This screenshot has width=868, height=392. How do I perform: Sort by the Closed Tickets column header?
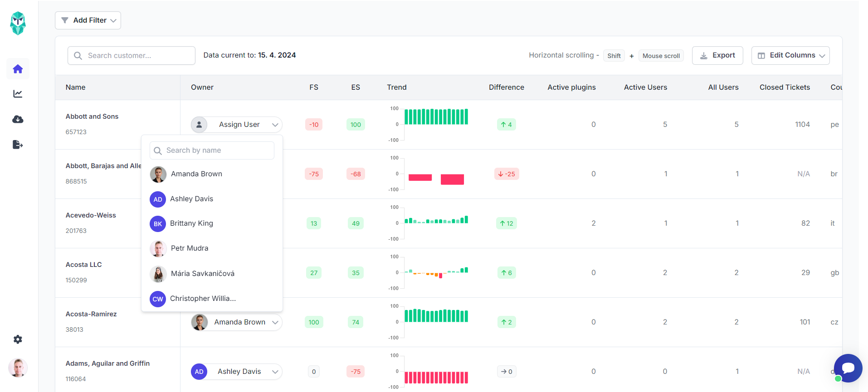[x=785, y=87]
